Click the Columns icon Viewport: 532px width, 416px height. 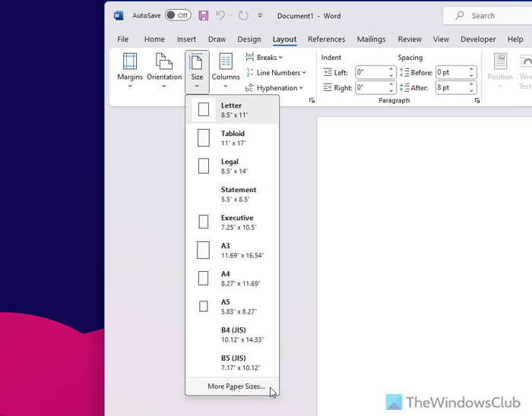pyautogui.click(x=226, y=71)
